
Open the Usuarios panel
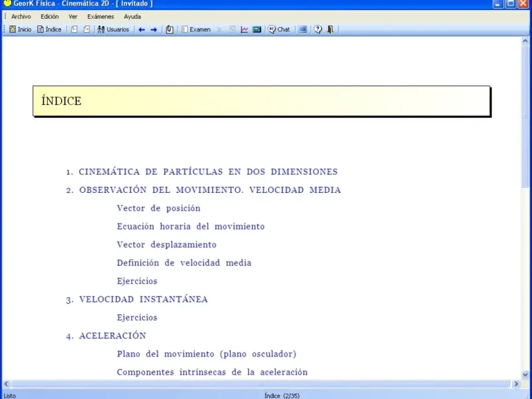click(113, 29)
